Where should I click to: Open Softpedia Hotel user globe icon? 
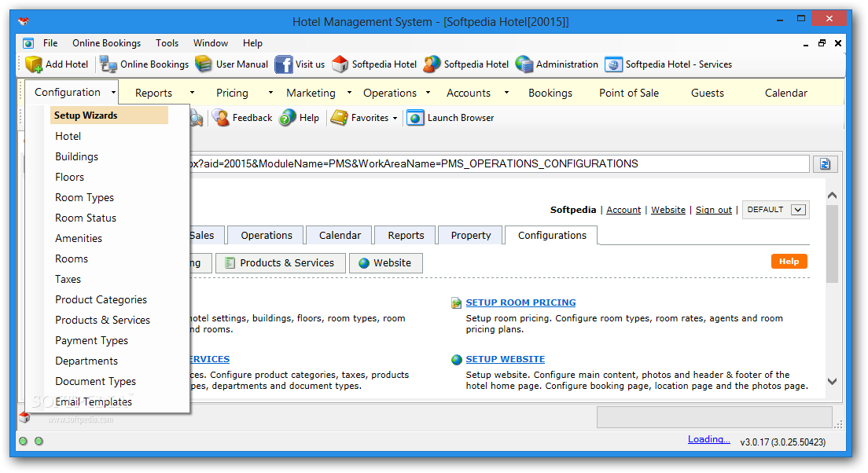tap(432, 64)
